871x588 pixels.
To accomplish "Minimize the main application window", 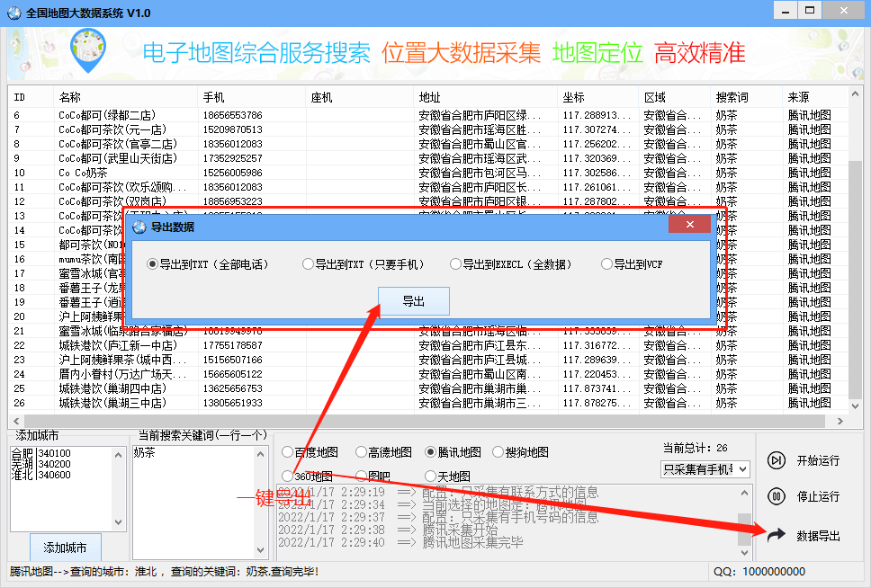I will 786,11.
